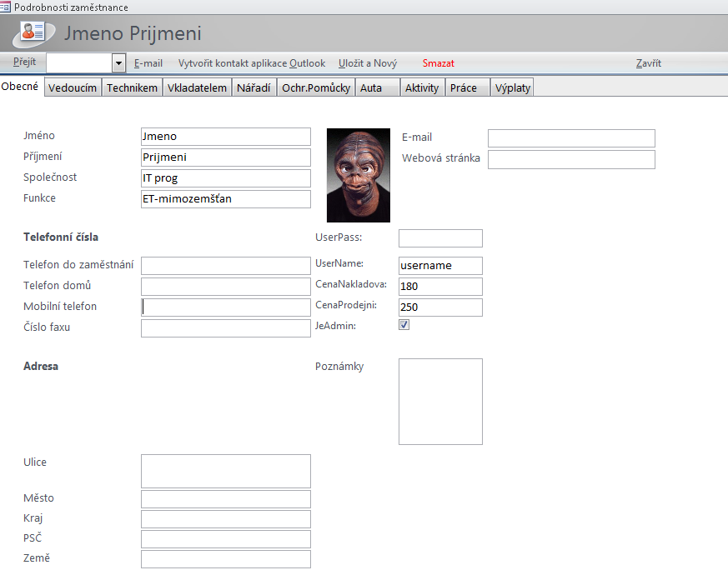The width and height of the screenshot is (728, 585).
Task: Toggle the JeAdmin checkbox
Action: [x=404, y=326]
